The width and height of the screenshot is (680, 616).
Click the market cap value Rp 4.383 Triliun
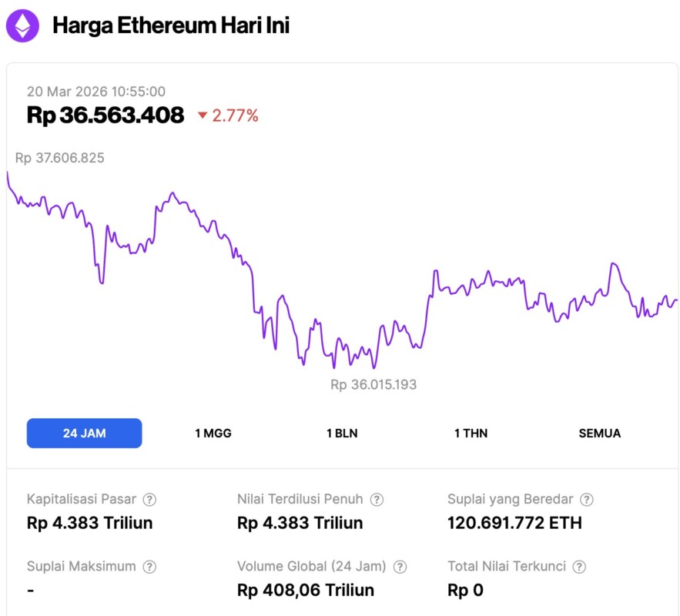coord(89,523)
